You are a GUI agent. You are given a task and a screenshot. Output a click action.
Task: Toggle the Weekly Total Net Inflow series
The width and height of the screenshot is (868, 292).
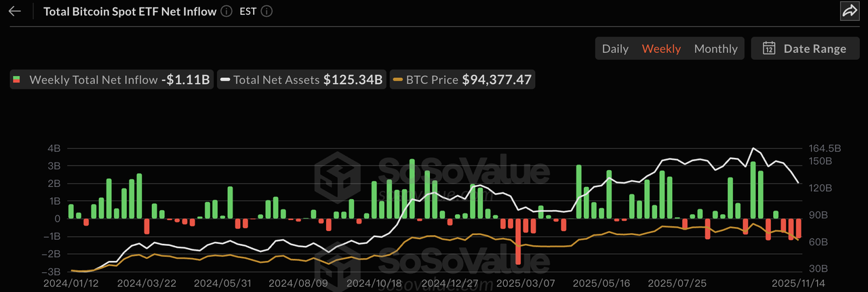coord(94,80)
